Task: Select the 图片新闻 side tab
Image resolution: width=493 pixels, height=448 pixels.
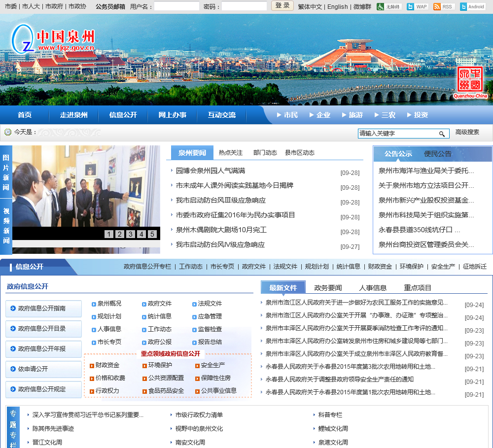Action: tap(6, 172)
